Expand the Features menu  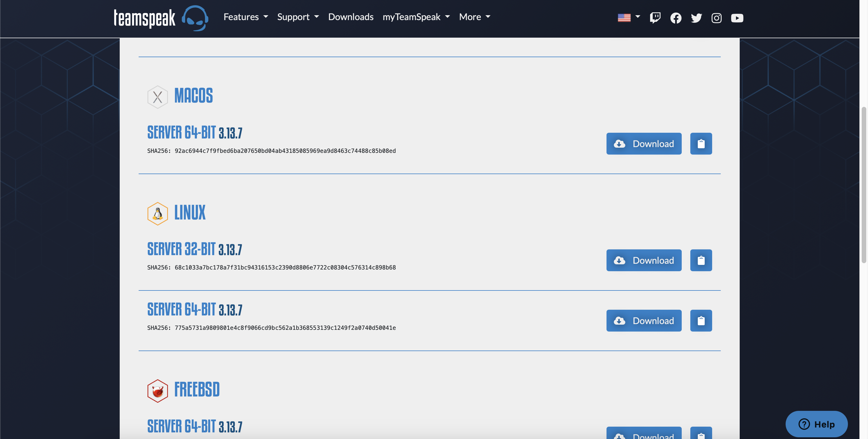coord(246,17)
